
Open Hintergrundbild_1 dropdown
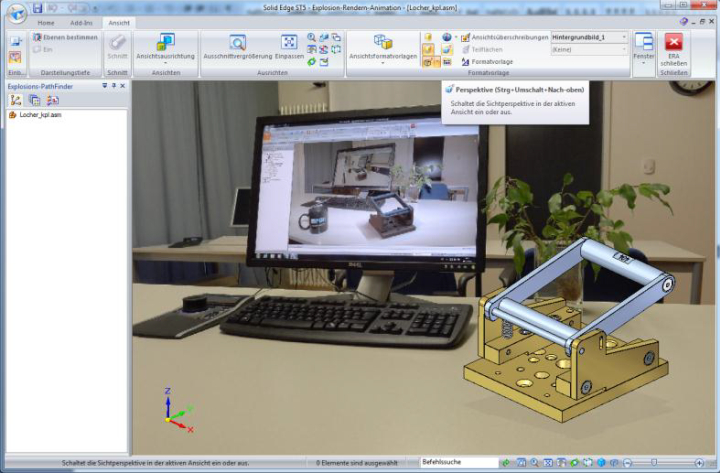coord(624,37)
